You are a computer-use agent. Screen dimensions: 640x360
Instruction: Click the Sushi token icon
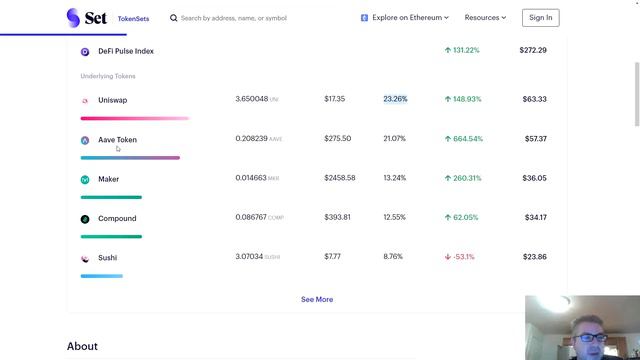tap(85, 258)
